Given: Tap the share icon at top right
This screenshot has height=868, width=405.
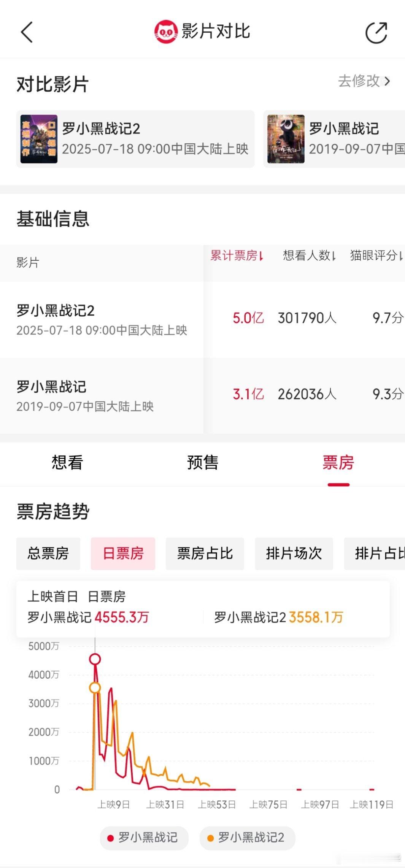Looking at the screenshot, I should (376, 33).
